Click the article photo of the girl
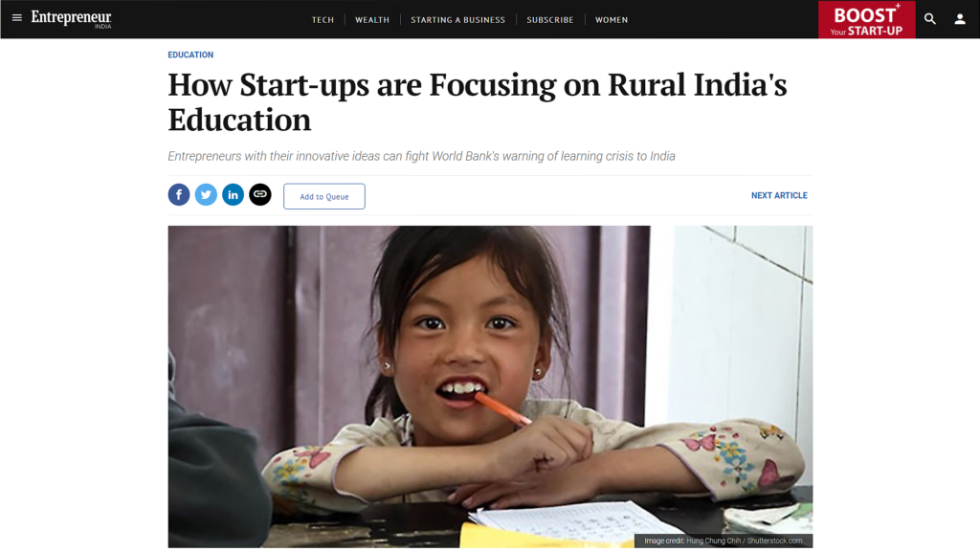Screen dimensions: 980x552 [x=490, y=386]
